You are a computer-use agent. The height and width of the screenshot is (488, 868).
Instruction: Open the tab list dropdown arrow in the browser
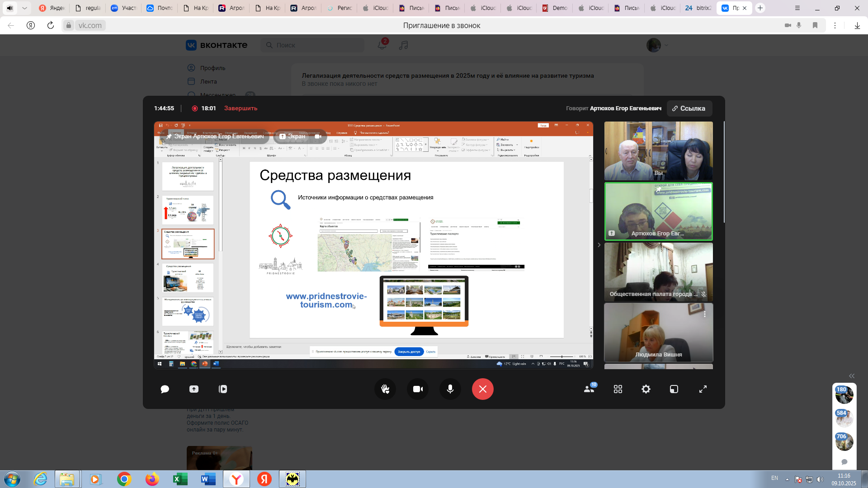click(x=24, y=8)
